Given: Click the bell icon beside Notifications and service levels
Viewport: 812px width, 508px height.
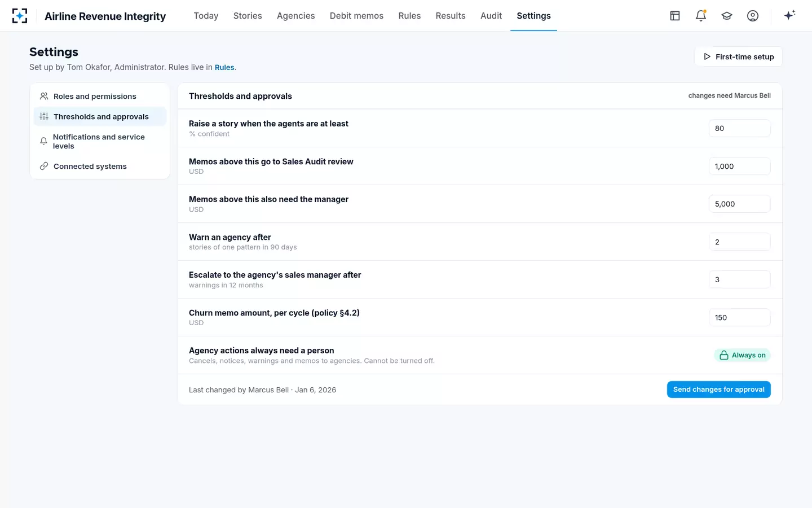Looking at the screenshot, I should 43,142.
